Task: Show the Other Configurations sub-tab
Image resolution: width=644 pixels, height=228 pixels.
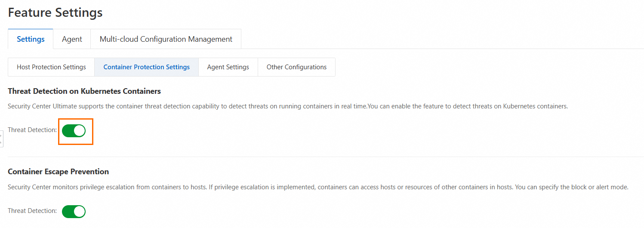Action: coord(296,67)
